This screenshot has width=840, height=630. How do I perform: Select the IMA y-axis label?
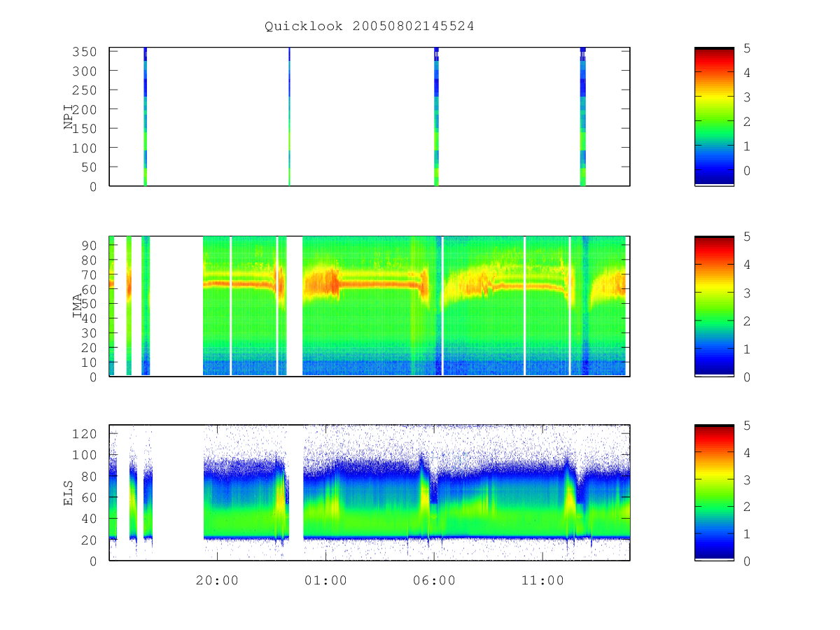(78, 306)
